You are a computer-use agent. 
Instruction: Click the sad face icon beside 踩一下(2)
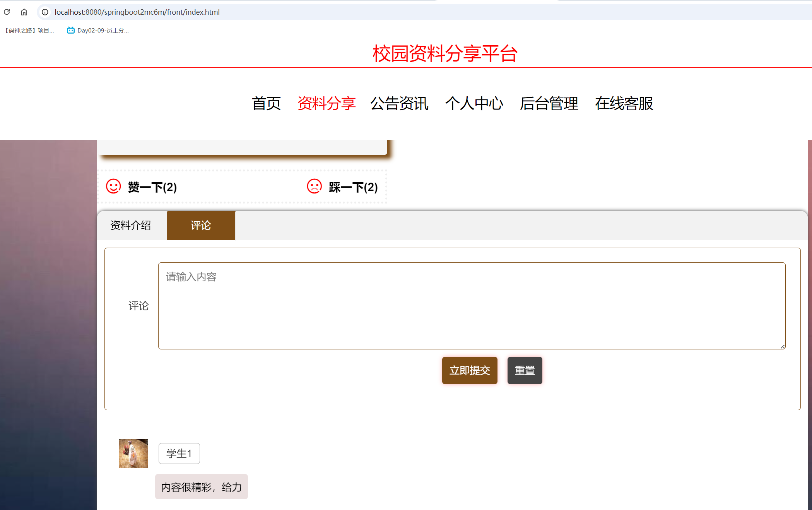[314, 187]
